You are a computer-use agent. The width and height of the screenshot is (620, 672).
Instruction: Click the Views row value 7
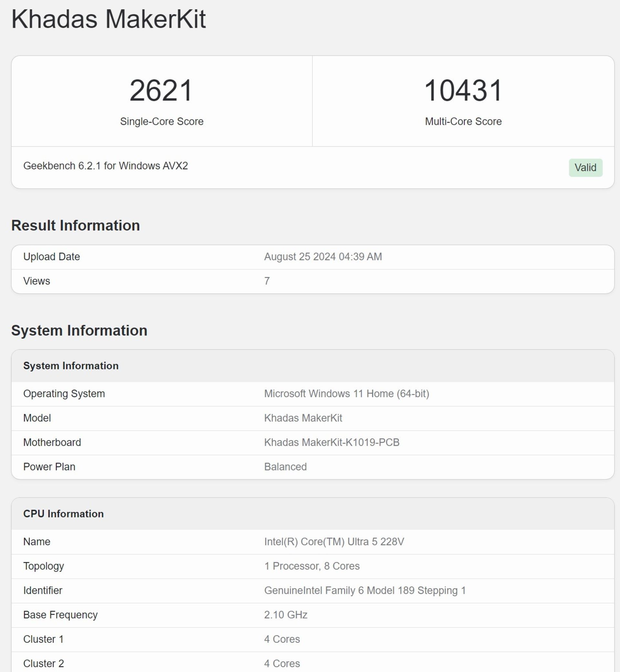pyautogui.click(x=267, y=281)
